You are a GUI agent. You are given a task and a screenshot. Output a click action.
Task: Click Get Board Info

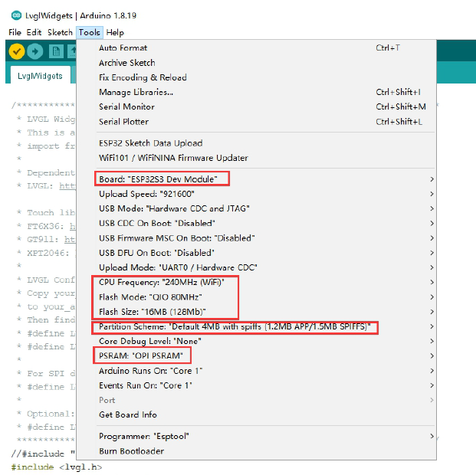(256, 414)
